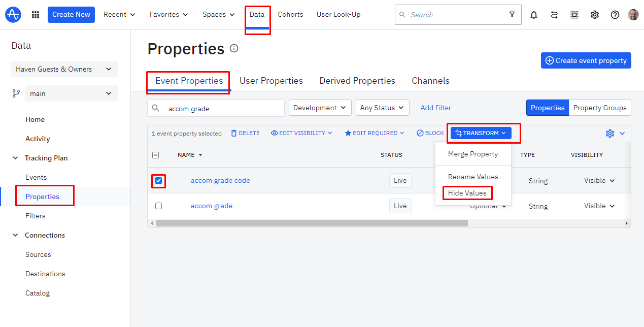644x327 pixels.
Task: Open the Any Status dropdown
Action: tap(383, 108)
